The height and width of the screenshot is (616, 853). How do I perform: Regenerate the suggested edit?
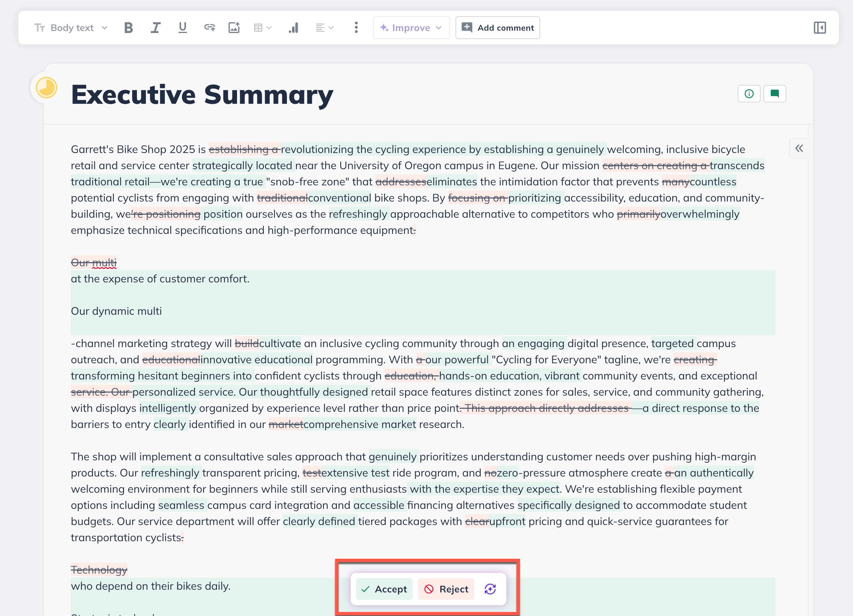click(x=490, y=589)
